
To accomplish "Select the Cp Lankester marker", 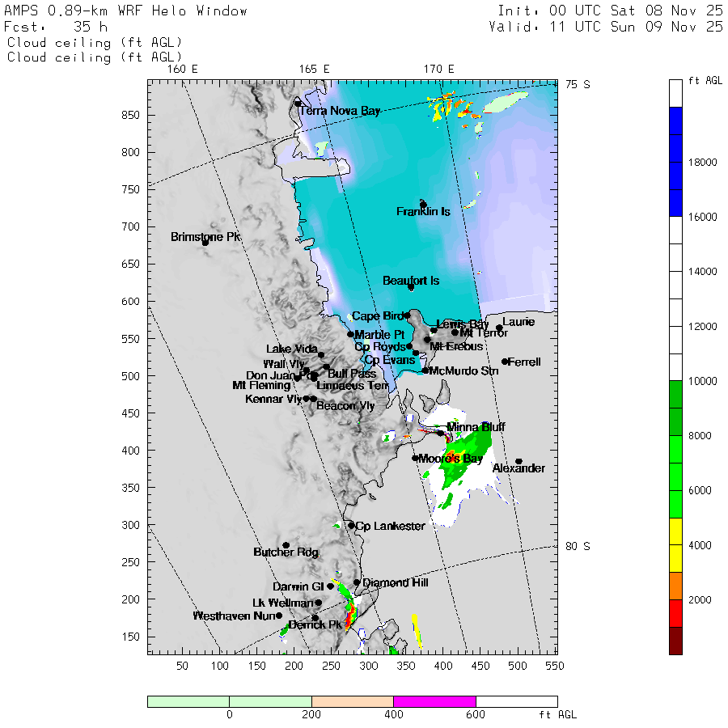I will [351, 526].
